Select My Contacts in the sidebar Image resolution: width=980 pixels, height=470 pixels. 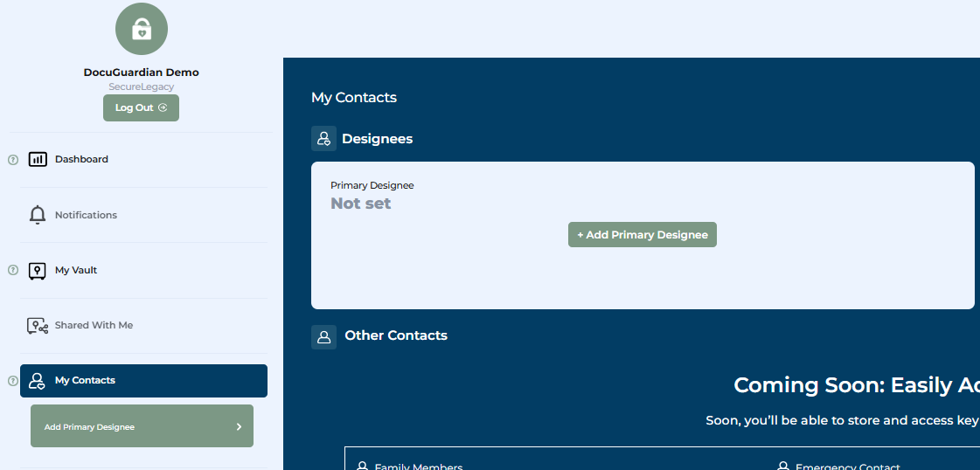143,381
